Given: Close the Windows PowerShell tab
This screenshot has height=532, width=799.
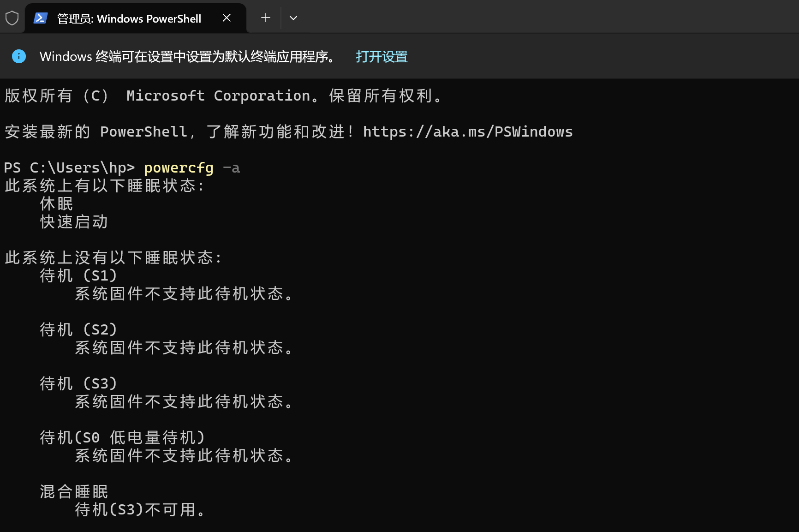Looking at the screenshot, I should (x=227, y=18).
